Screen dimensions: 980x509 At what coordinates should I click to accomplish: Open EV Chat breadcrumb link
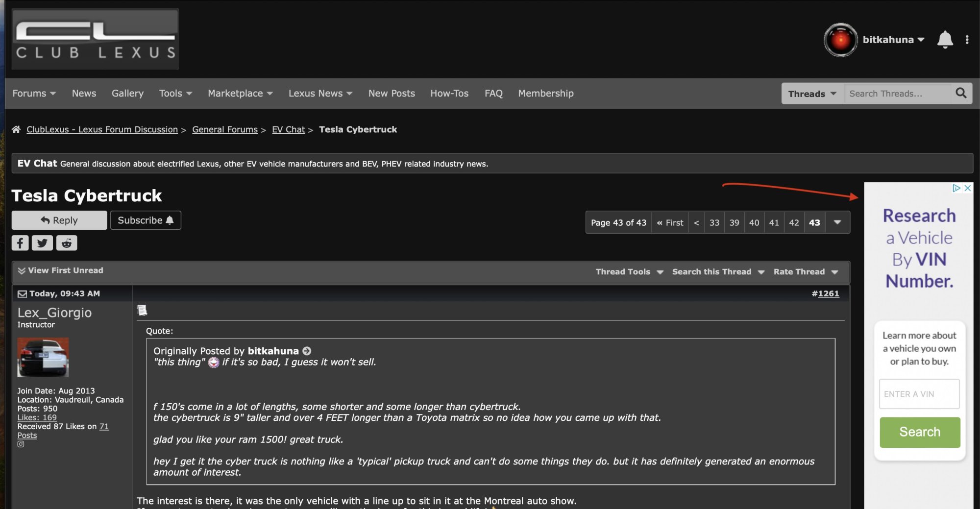[288, 129]
